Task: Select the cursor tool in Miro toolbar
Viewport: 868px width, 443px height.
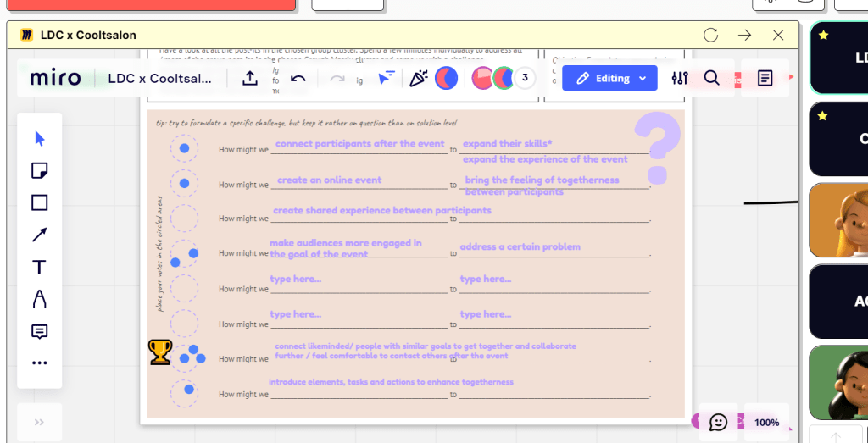Action: (39, 139)
